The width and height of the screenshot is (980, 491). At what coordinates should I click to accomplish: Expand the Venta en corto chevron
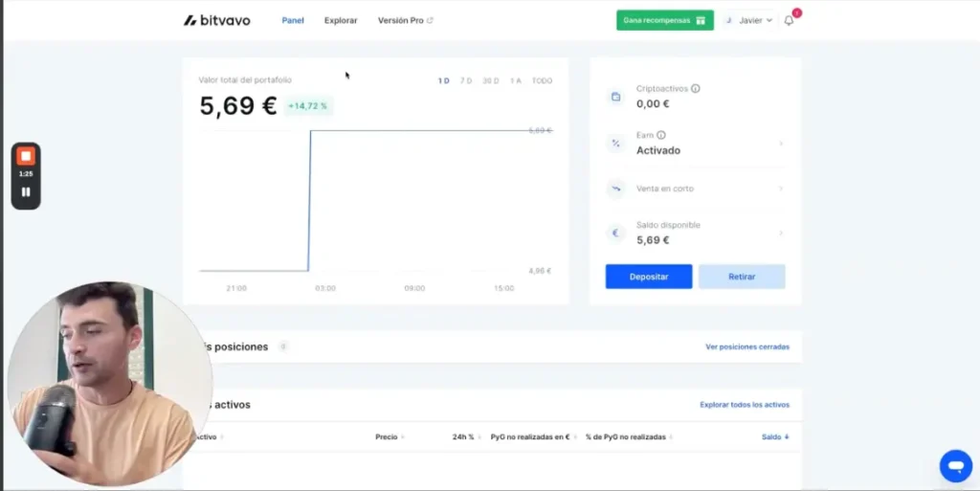pyautogui.click(x=781, y=189)
